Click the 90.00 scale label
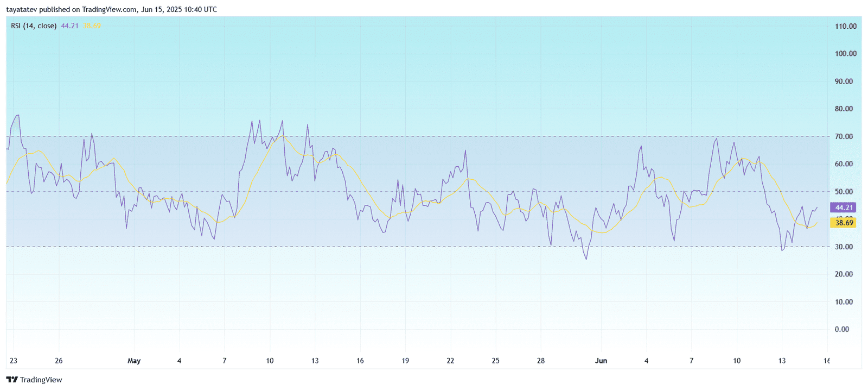Screen dimensions: 868x390 point(844,81)
